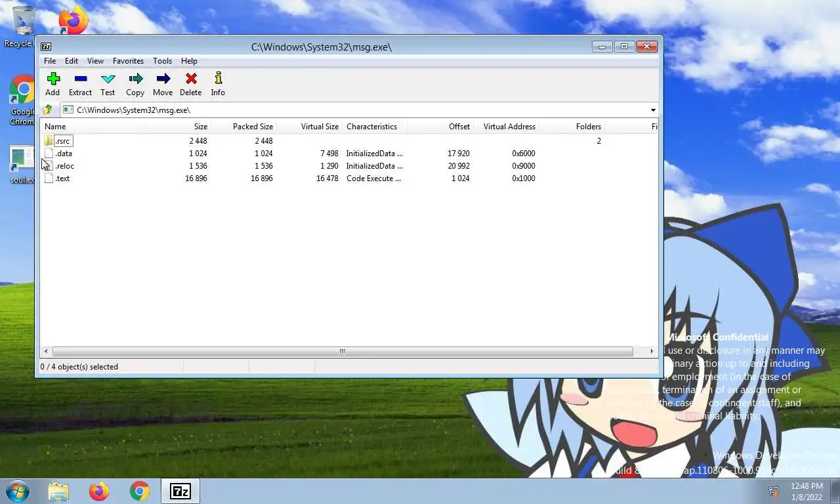Image resolution: width=840 pixels, height=504 pixels.
Task: Open the Edit menu
Action: click(72, 61)
